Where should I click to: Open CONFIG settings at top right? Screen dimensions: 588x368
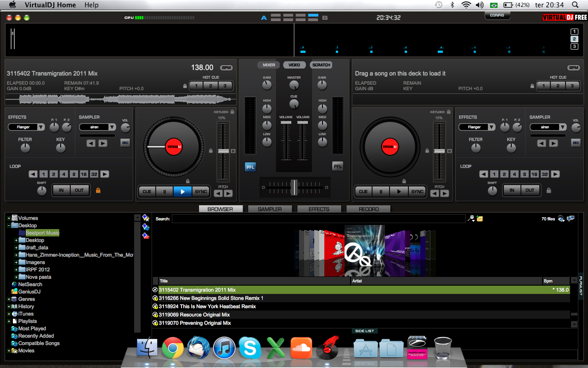pos(497,15)
